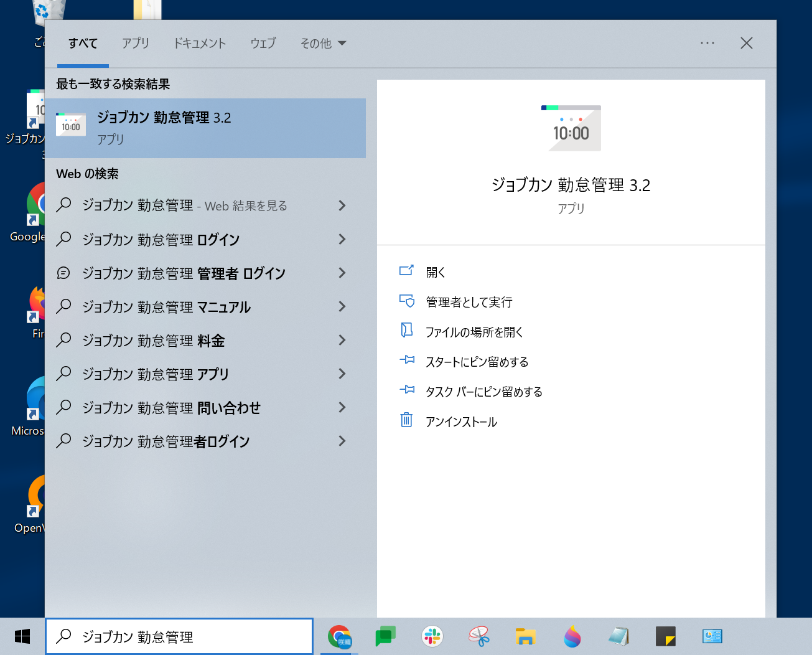Click 開く to launch the app

[436, 272]
